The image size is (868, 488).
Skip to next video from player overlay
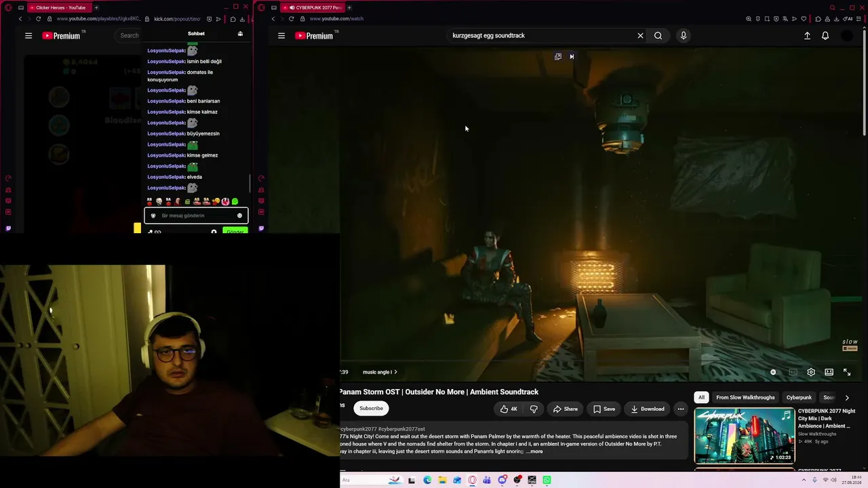[x=572, y=57]
